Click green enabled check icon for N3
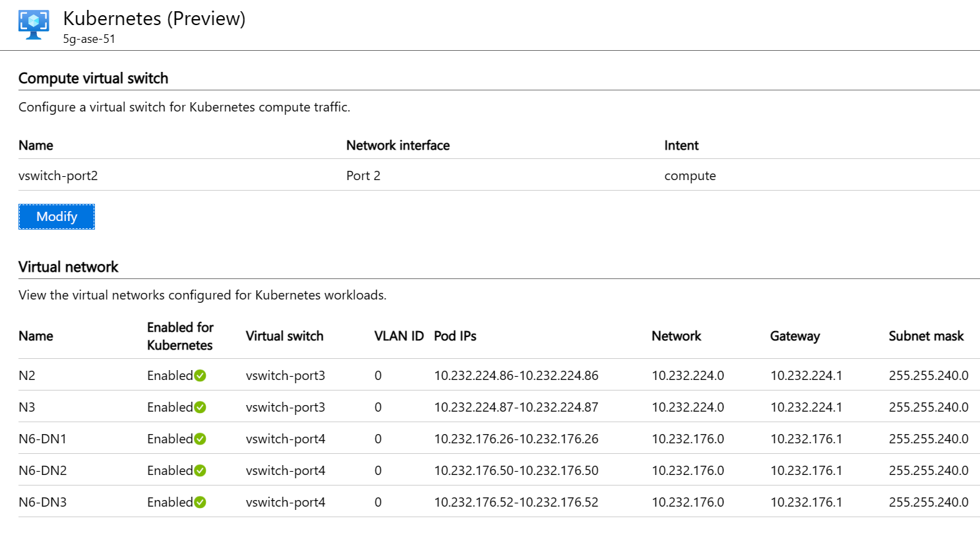 click(200, 407)
